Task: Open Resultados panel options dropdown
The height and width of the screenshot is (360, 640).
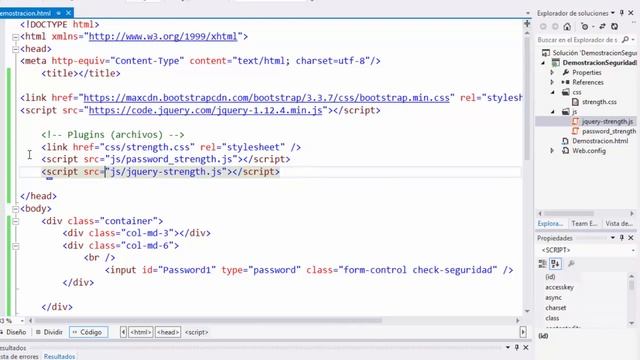Action: [508, 347]
